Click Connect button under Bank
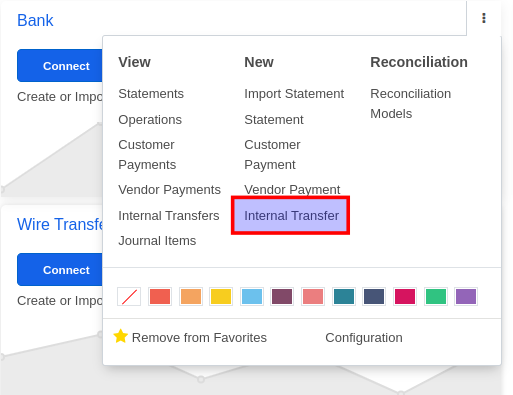 pyautogui.click(x=60, y=66)
